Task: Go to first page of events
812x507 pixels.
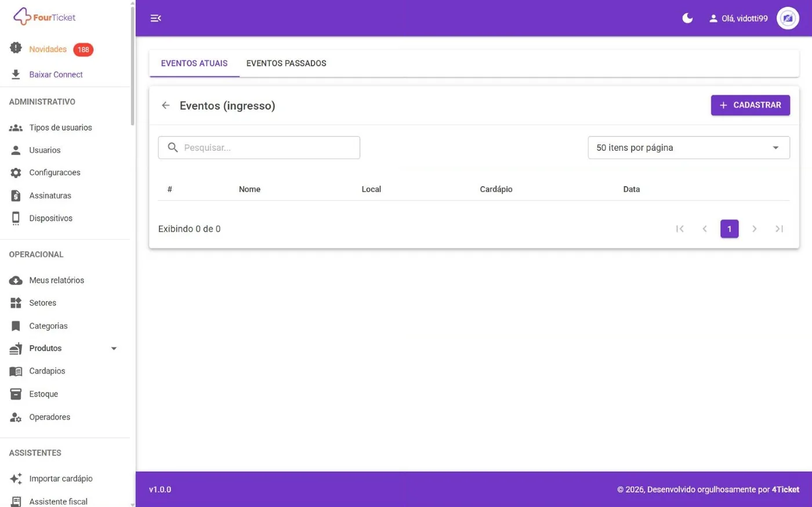Action: [680, 229]
